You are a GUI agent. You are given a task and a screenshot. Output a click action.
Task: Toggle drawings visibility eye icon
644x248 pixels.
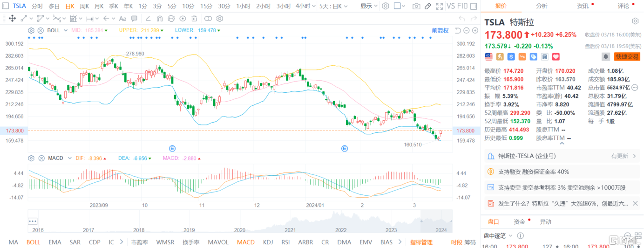[183, 19]
